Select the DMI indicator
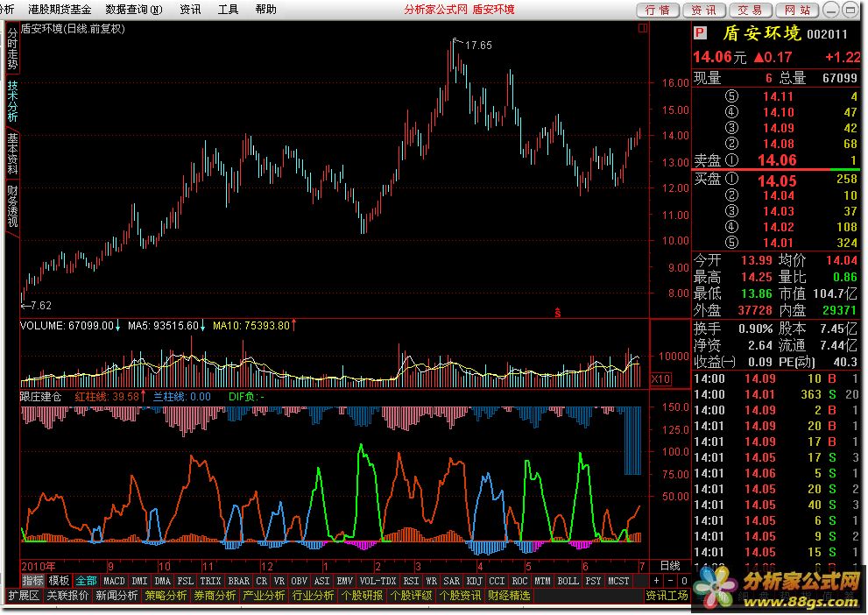The image size is (868, 615). pos(139,581)
